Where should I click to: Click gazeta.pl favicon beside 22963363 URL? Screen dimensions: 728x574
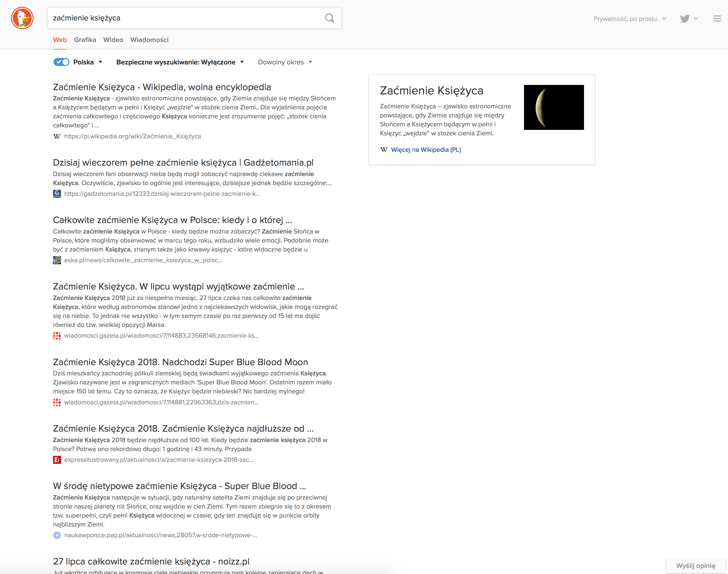[57, 402]
